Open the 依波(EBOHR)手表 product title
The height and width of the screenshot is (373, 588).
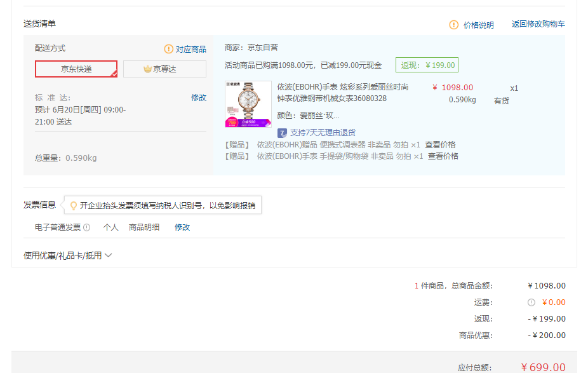point(343,93)
